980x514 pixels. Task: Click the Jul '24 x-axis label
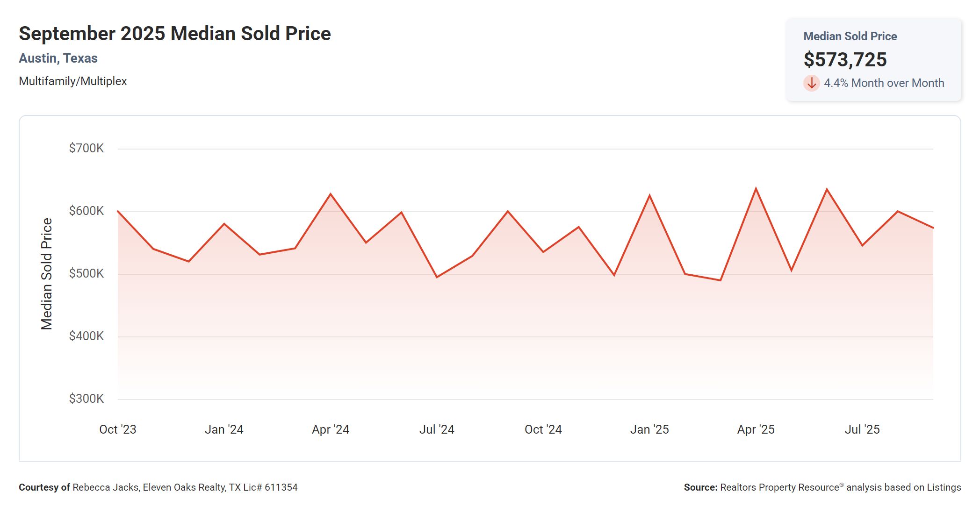pos(437,429)
